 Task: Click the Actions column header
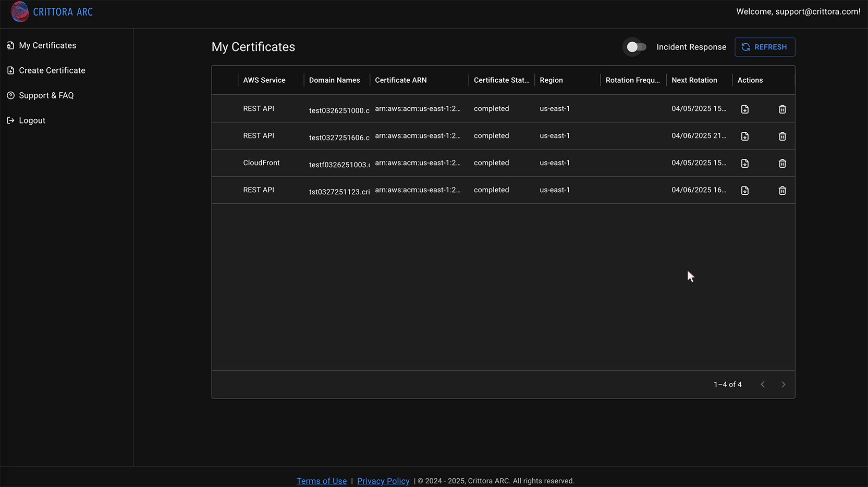750,80
